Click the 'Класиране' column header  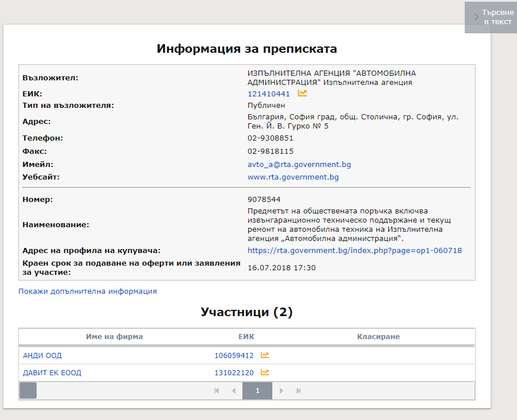click(x=378, y=336)
